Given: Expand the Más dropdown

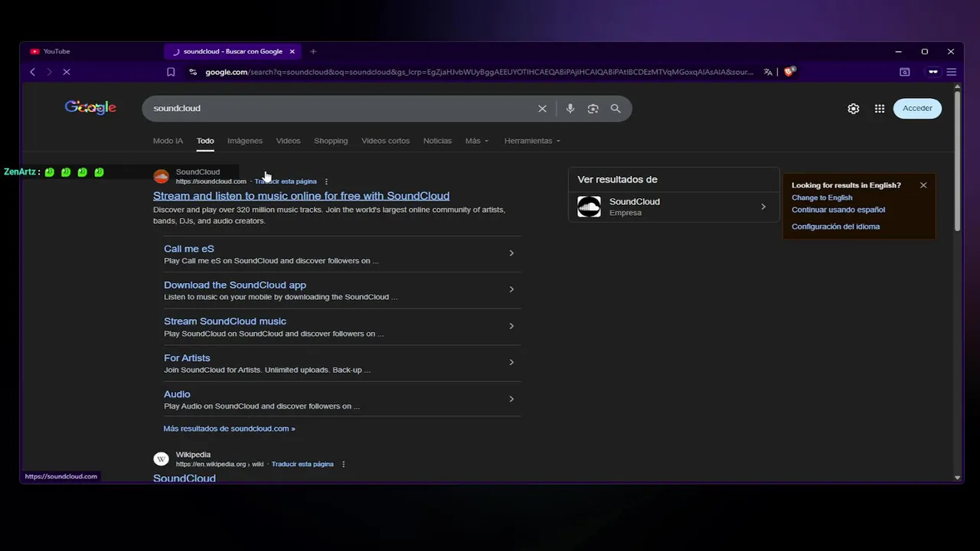Looking at the screenshot, I should (x=477, y=141).
